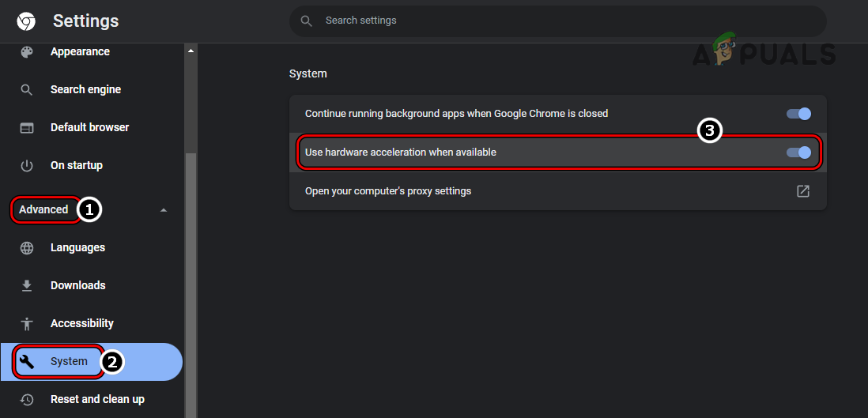The height and width of the screenshot is (418, 868).
Task: Open the System settings page
Action: (69, 361)
